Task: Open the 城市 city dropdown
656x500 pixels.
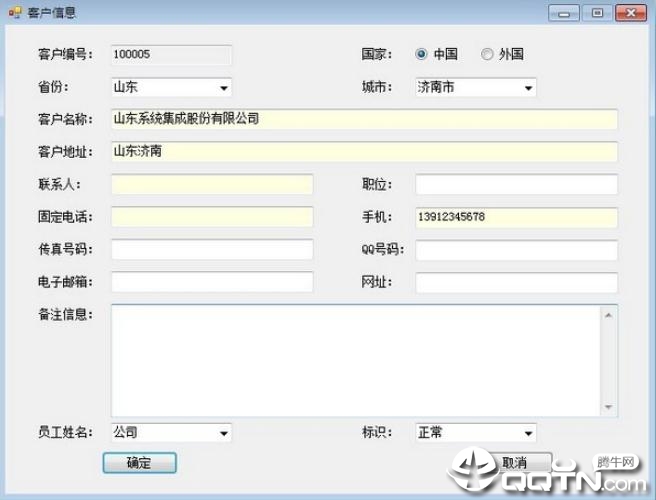Action: coord(476,87)
